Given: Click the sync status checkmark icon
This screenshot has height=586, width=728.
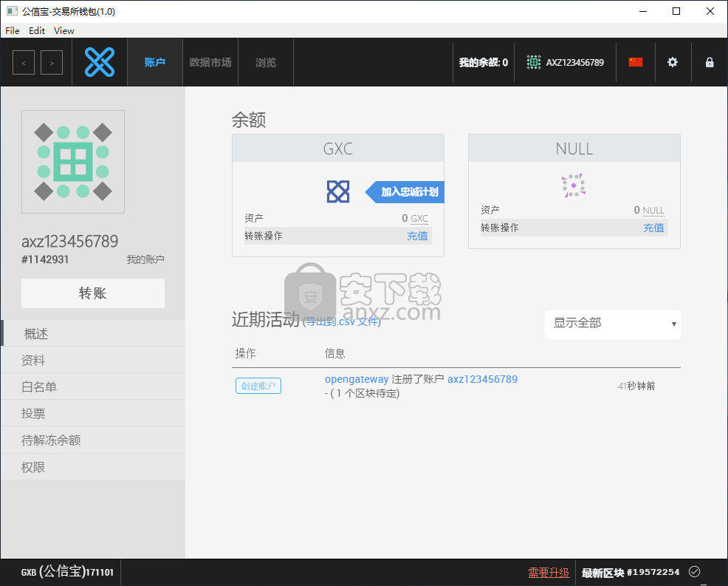Looking at the screenshot, I should point(694,572).
